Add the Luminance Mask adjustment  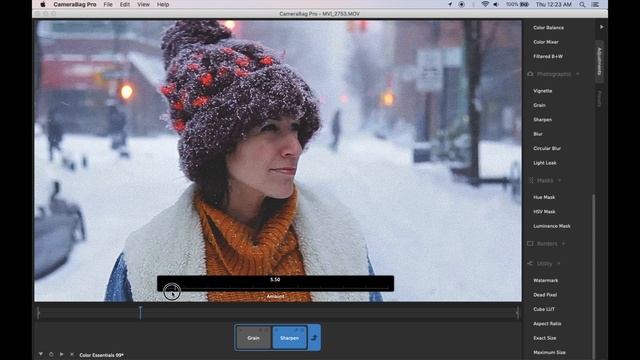tap(551, 226)
